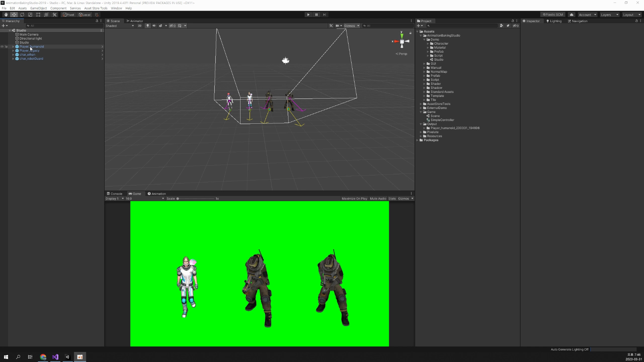Toggle scene grid visibility icon
The image size is (644, 362).
(x=180, y=26)
